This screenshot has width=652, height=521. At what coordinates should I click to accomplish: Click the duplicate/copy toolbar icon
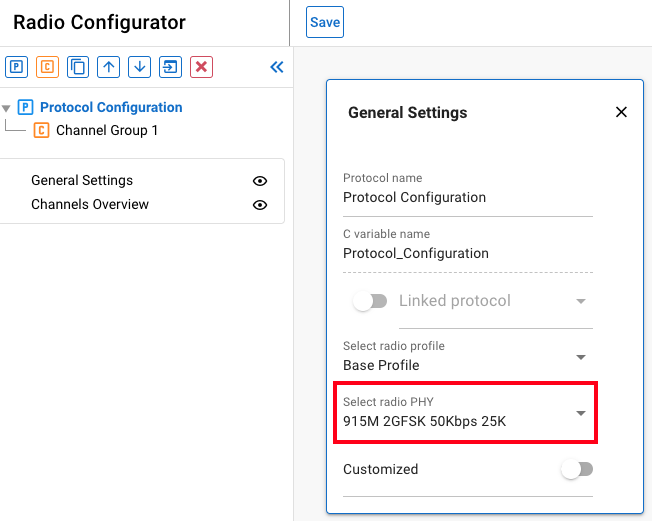(78, 67)
